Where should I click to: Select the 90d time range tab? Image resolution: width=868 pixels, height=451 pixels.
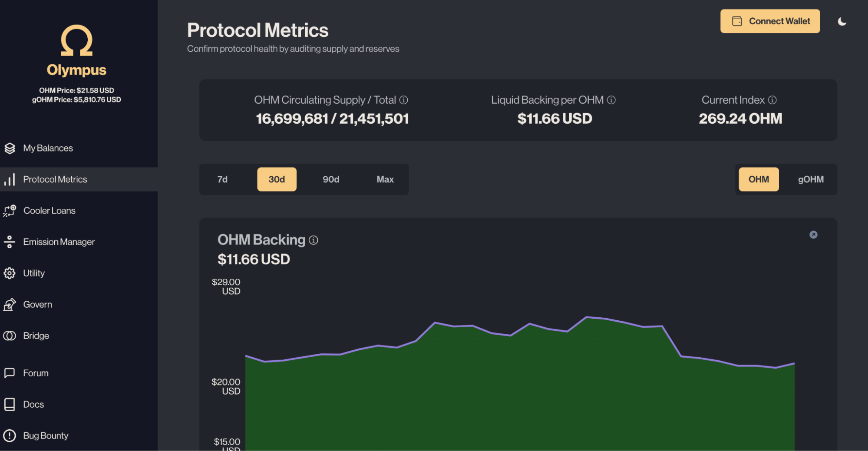pos(331,179)
